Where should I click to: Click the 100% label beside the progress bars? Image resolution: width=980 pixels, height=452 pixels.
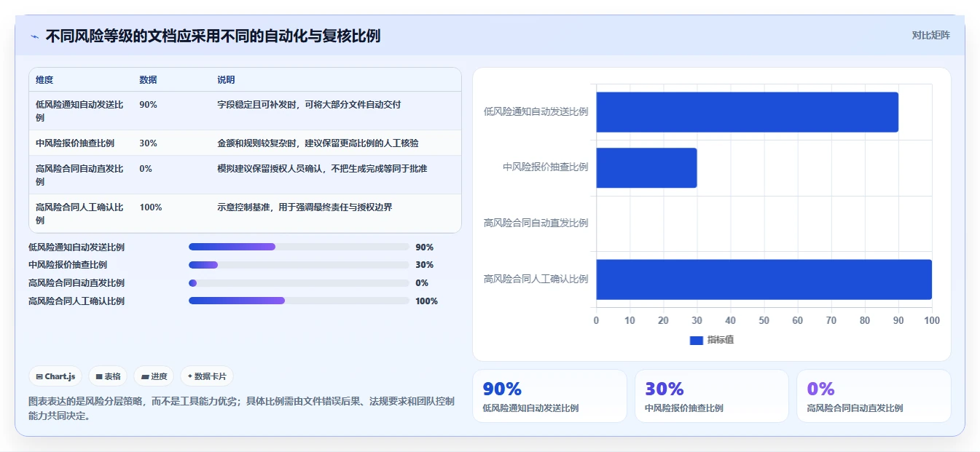(426, 301)
